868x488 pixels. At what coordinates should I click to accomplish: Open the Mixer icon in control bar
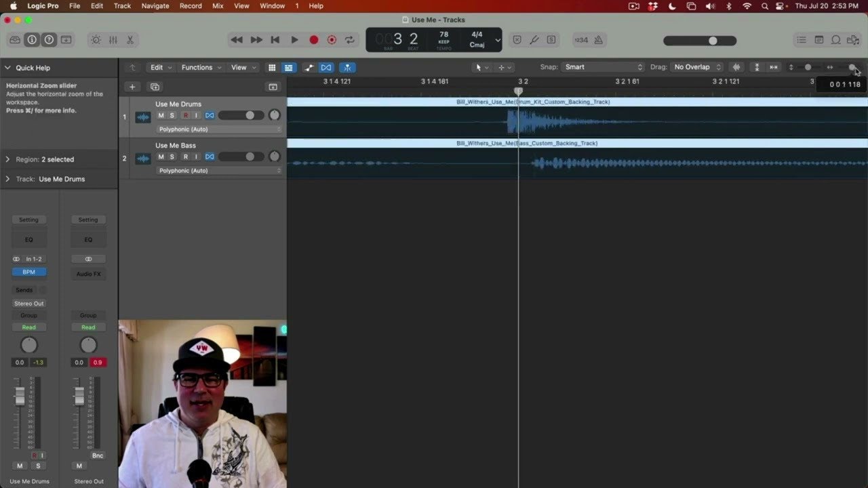click(113, 40)
